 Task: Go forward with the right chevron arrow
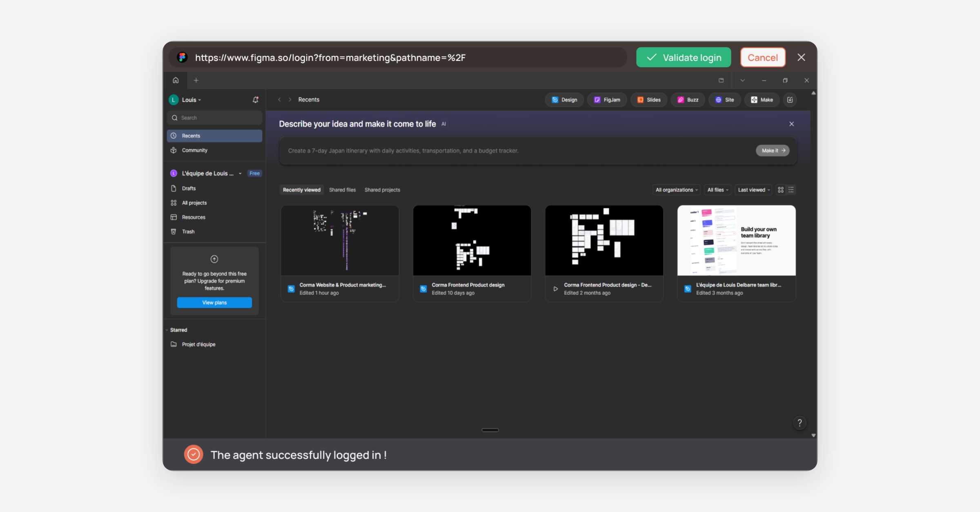[x=290, y=100]
